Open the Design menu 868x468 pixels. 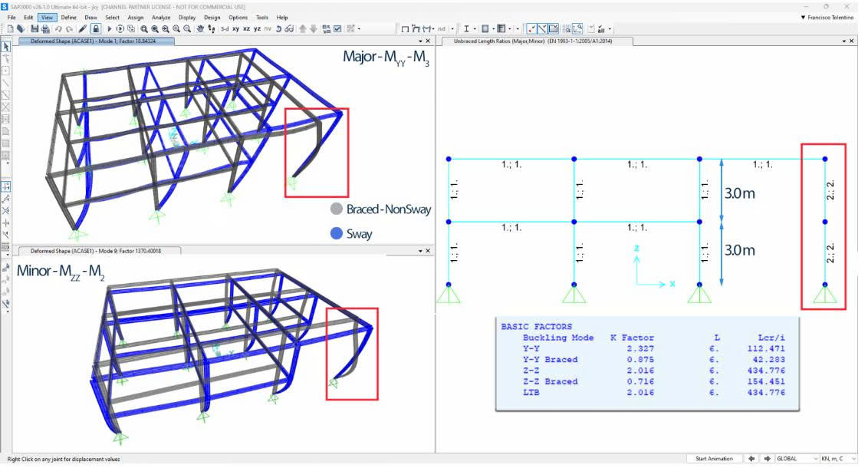[x=212, y=17]
